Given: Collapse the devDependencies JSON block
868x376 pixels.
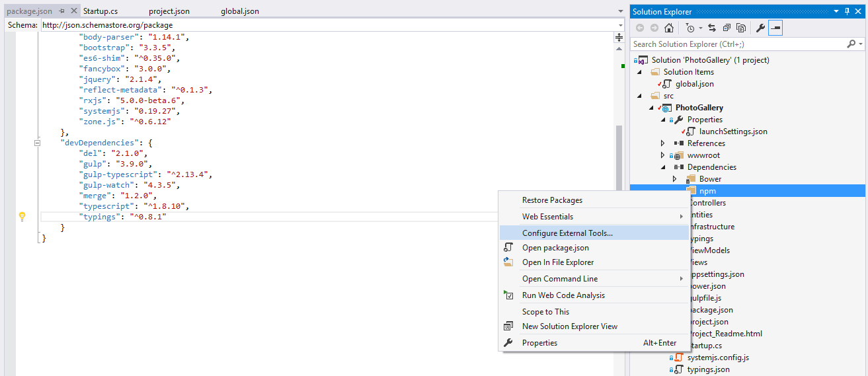Looking at the screenshot, I should tap(38, 143).
